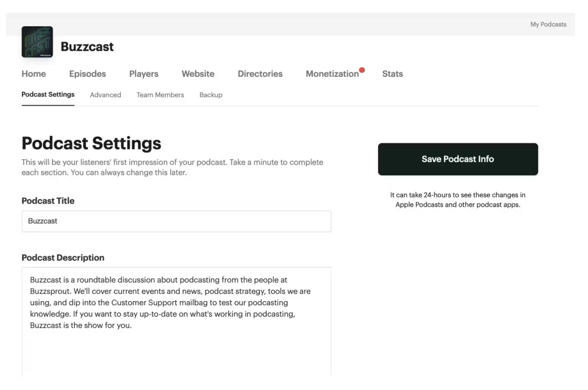
Task: Click the Buzzcast podcast artwork thumbnail
Action: (x=37, y=42)
